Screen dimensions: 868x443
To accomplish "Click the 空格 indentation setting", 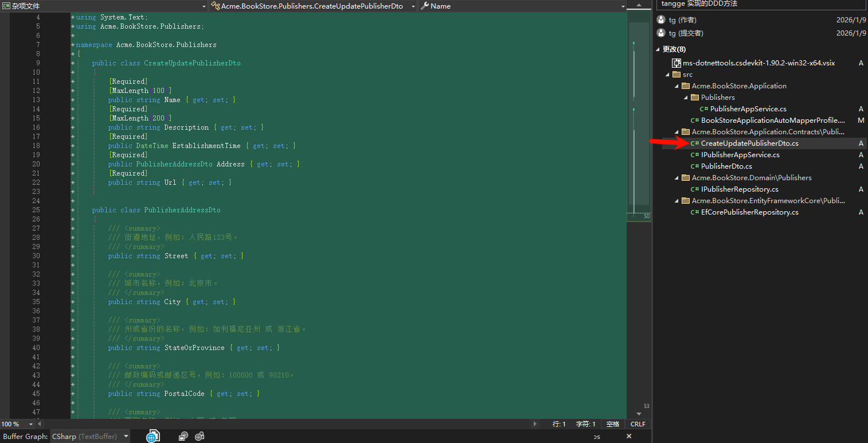I will (x=613, y=424).
